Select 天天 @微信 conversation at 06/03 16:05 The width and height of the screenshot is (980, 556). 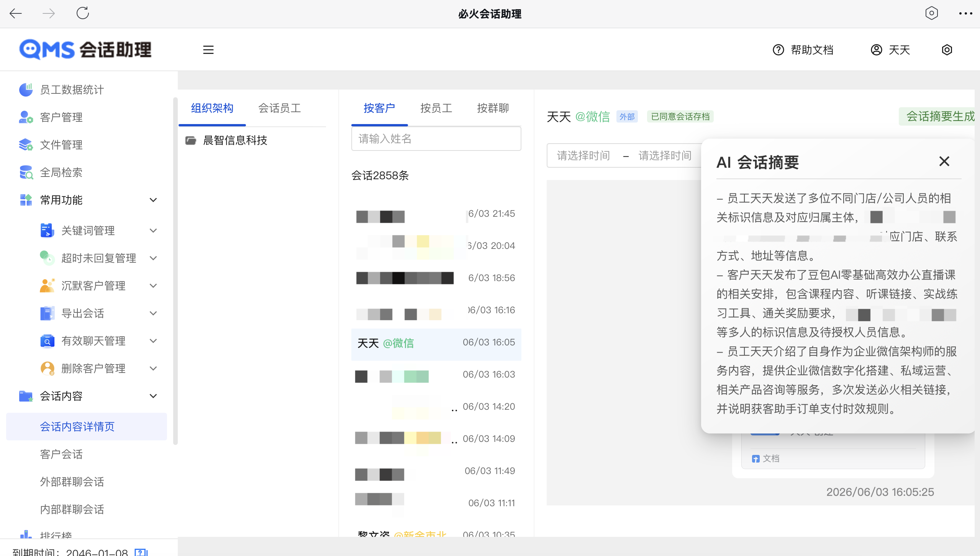[436, 343]
